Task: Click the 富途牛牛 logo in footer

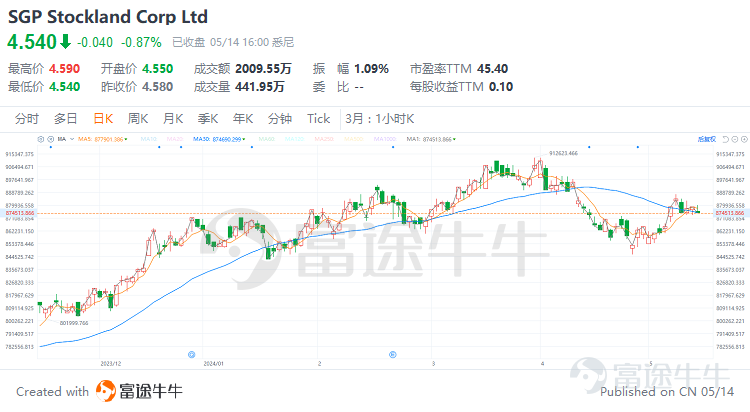Action: [x=139, y=391]
